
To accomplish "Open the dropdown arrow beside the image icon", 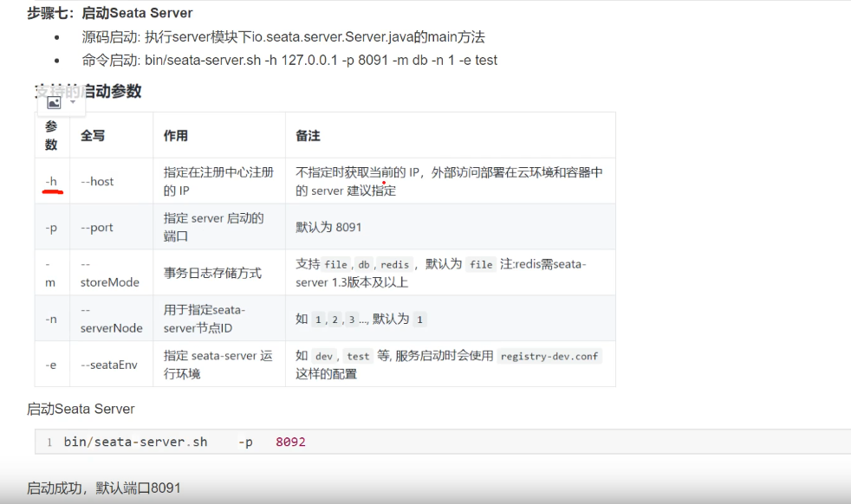I will (x=72, y=102).
